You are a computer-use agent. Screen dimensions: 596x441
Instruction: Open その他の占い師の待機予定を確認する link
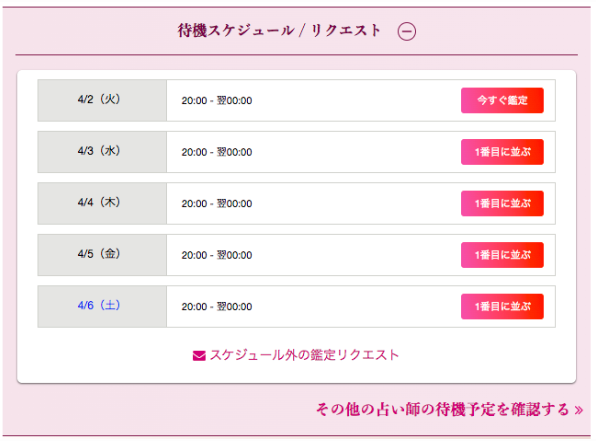[442, 409]
